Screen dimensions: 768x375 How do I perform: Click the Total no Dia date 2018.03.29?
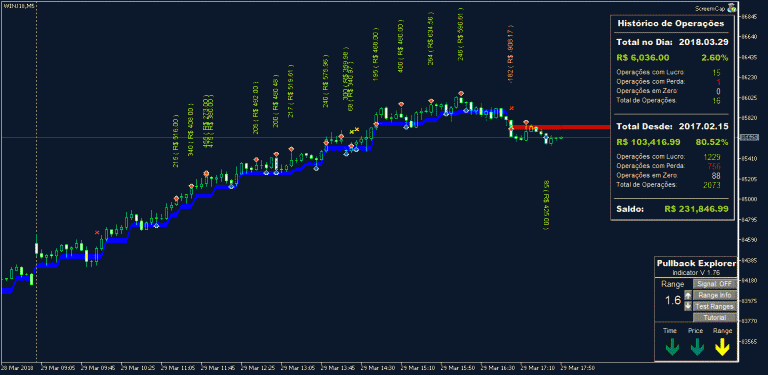coord(703,42)
